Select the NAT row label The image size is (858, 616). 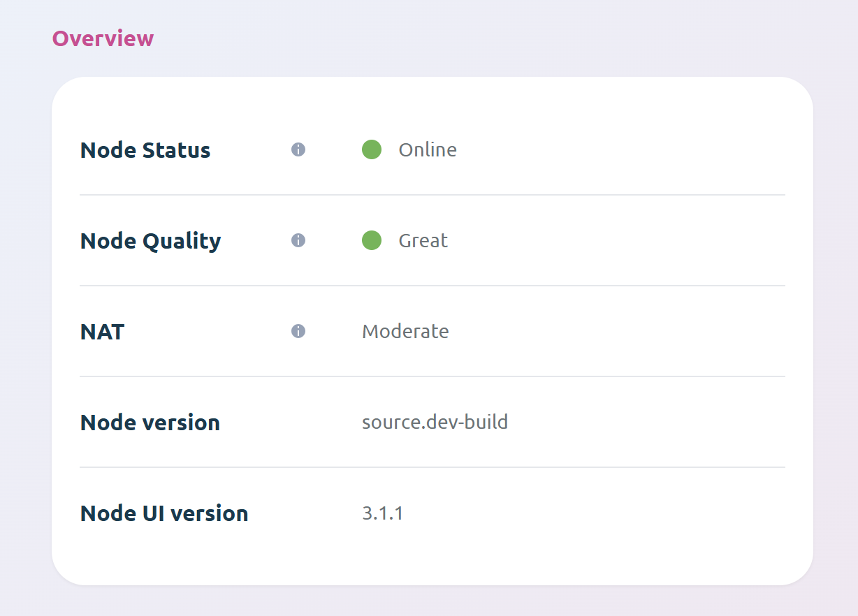point(102,332)
